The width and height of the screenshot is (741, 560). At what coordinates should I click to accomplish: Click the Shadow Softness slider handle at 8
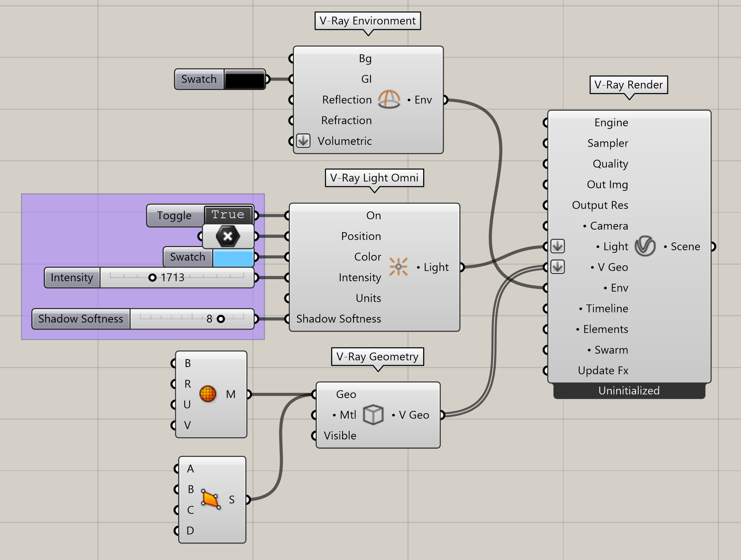[x=221, y=319]
